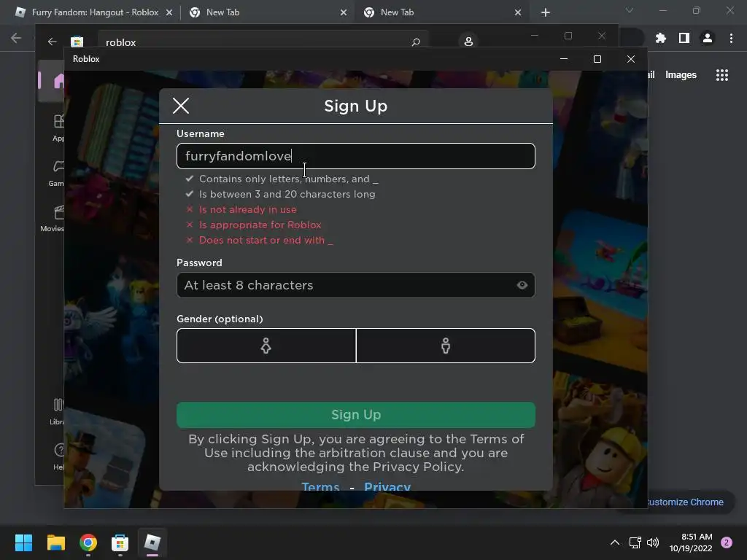The height and width of the screenshot is (560, 747).
Task: Open Microsoft Store Apps sidebar item
Action: (58, 128)
